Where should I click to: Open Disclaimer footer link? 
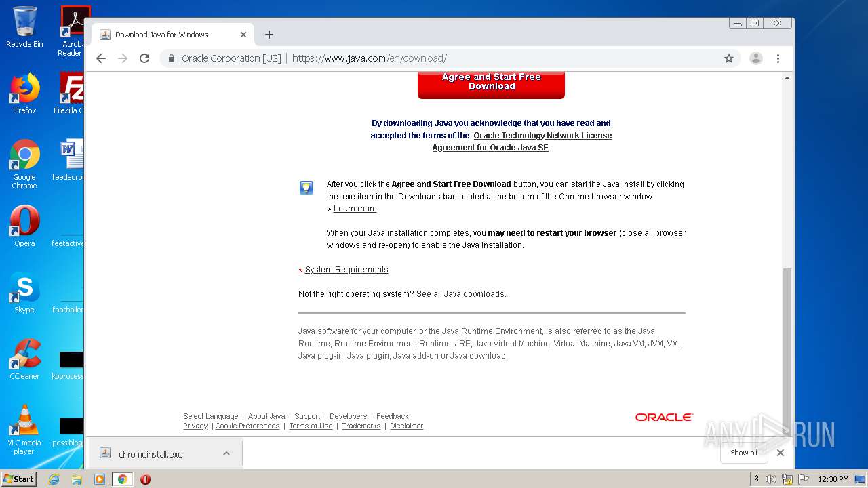tap(406, 426)
